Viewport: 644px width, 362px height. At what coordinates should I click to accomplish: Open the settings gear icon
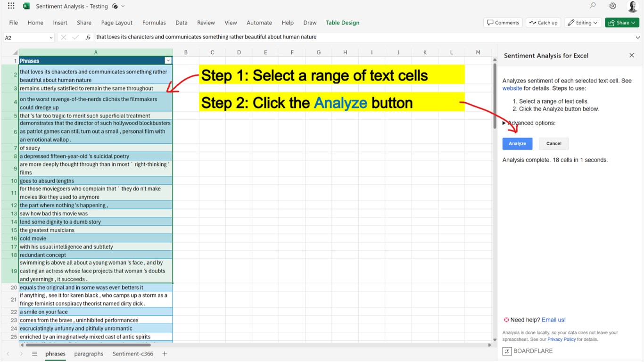(x=612, y=6)
